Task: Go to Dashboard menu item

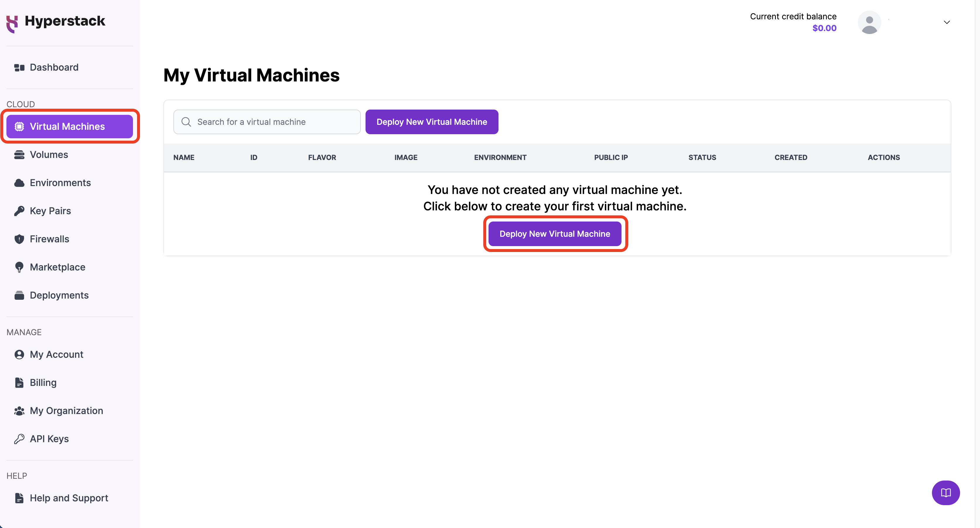Action: tap(70, 67)
